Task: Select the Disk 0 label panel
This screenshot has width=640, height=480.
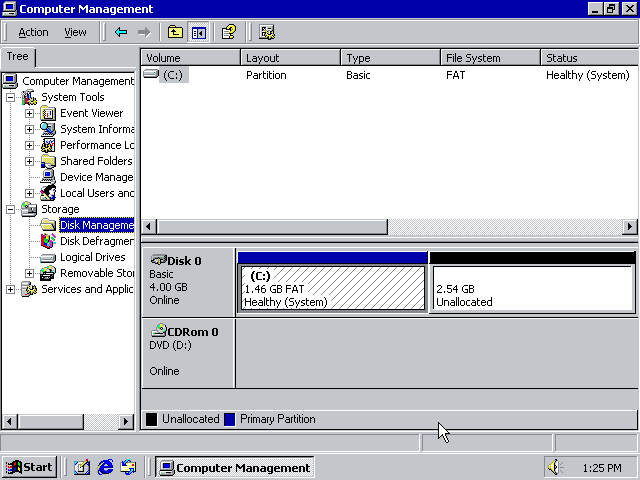Action: tap(188, 282)
